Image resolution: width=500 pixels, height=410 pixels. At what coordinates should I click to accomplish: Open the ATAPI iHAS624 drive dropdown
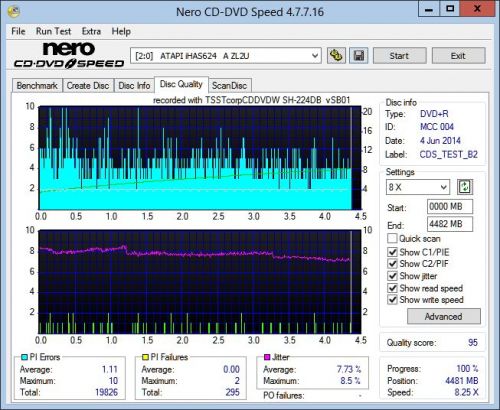[226, 56]
